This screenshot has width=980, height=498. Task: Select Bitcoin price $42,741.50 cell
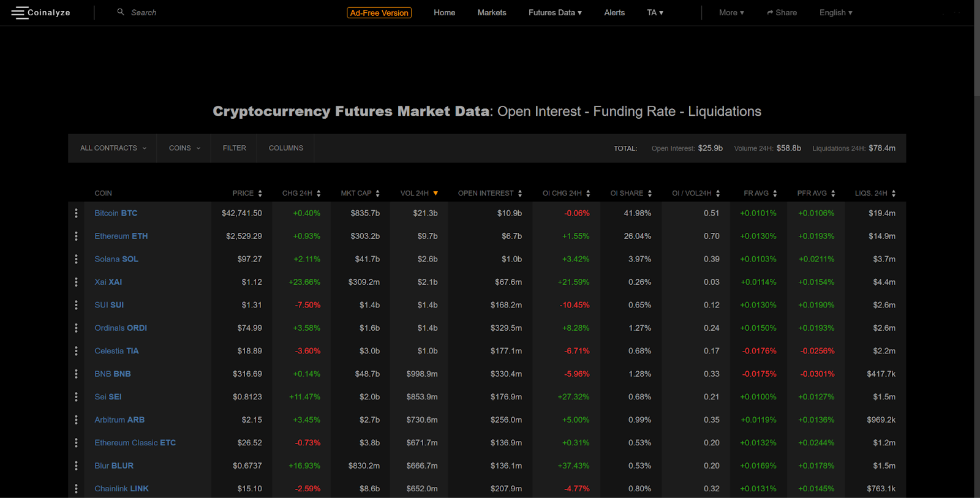[241, 213]
